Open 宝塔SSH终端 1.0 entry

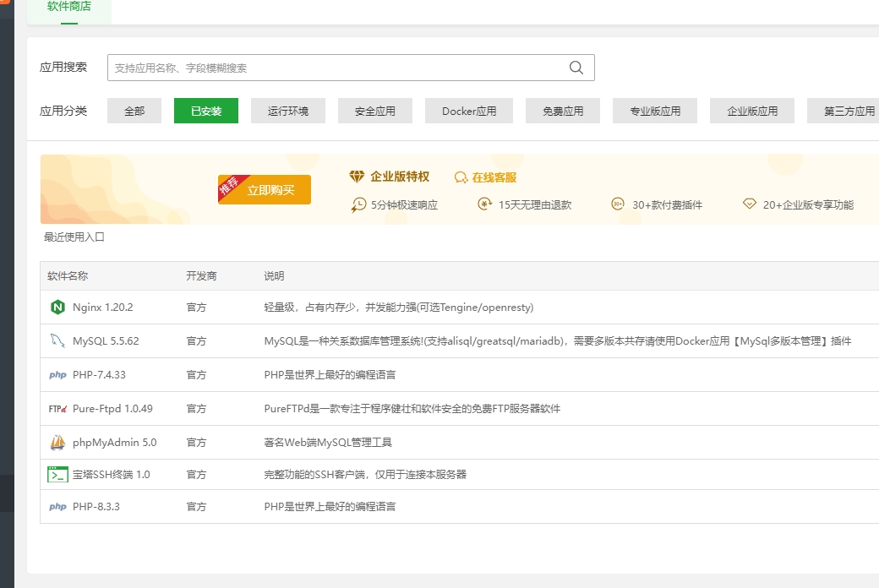pyautogui.click(x=111, y=475)
